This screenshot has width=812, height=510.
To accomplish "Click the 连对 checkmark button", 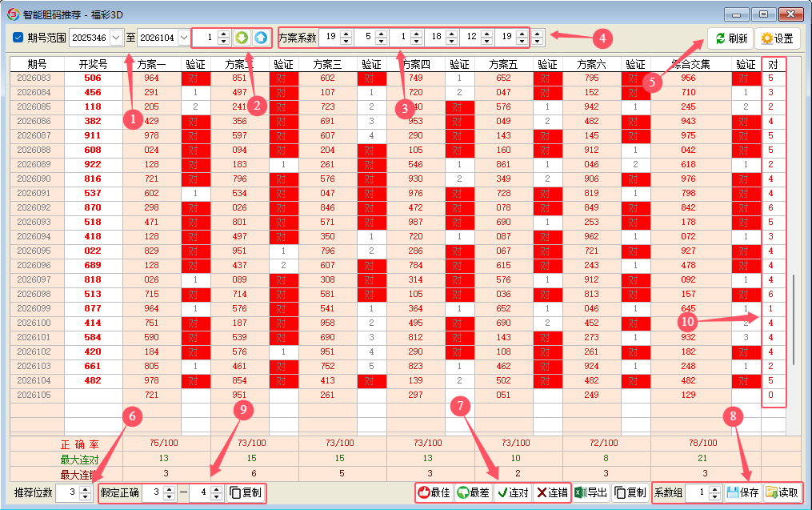I will pyautogui.click(x=512, y=493).
